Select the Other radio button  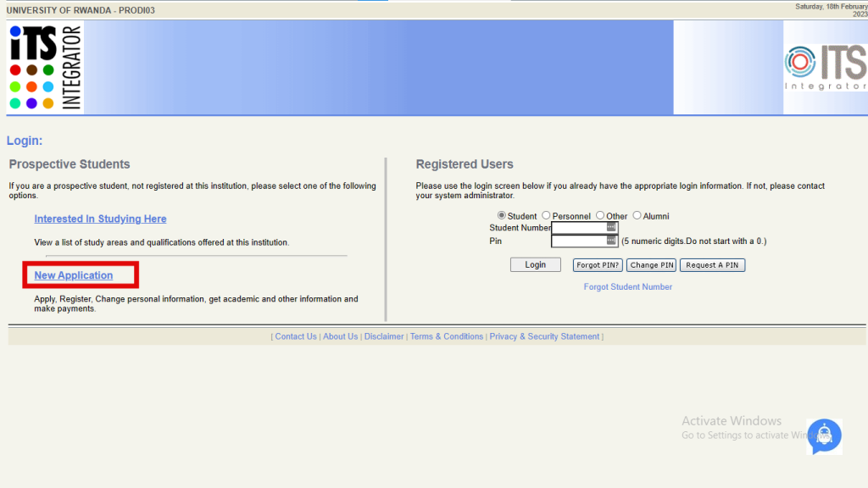click(600, 215)
